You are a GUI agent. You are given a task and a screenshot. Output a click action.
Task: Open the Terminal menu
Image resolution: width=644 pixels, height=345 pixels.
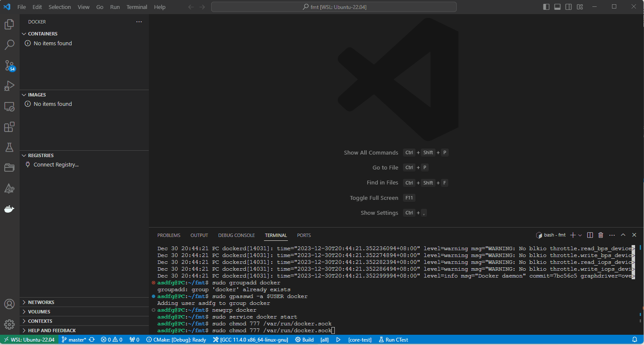coord(136,7)
